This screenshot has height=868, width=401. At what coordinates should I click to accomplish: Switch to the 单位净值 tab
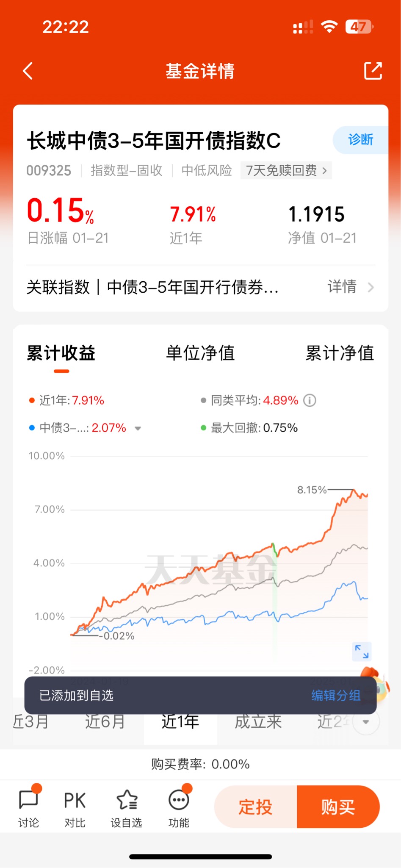tap(200, 353)
